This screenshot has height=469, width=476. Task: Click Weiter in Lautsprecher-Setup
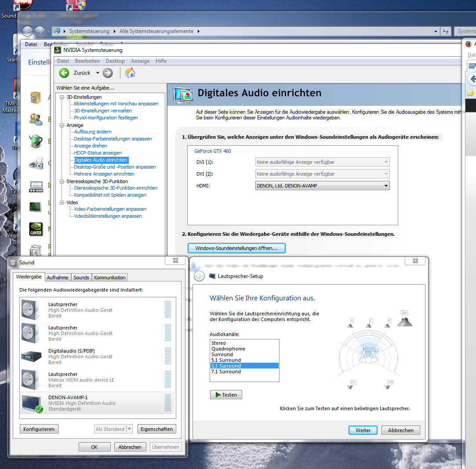pos(363,430)
